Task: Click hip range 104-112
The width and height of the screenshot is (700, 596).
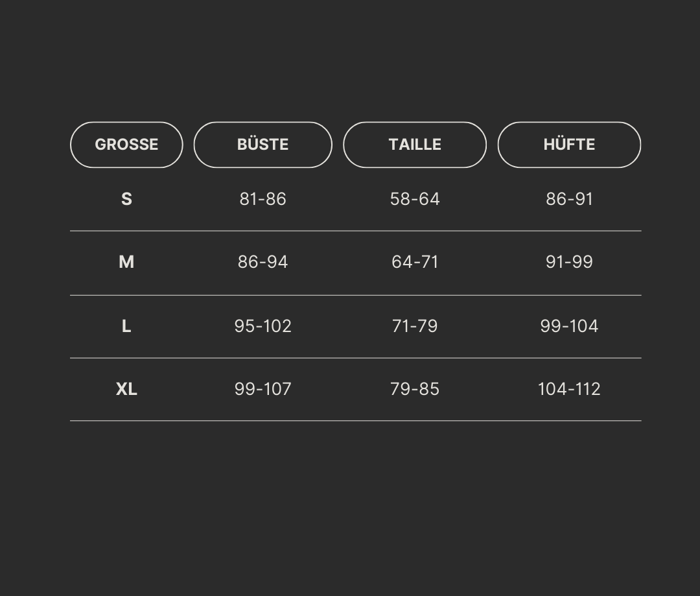Action: tap(569, 389)
